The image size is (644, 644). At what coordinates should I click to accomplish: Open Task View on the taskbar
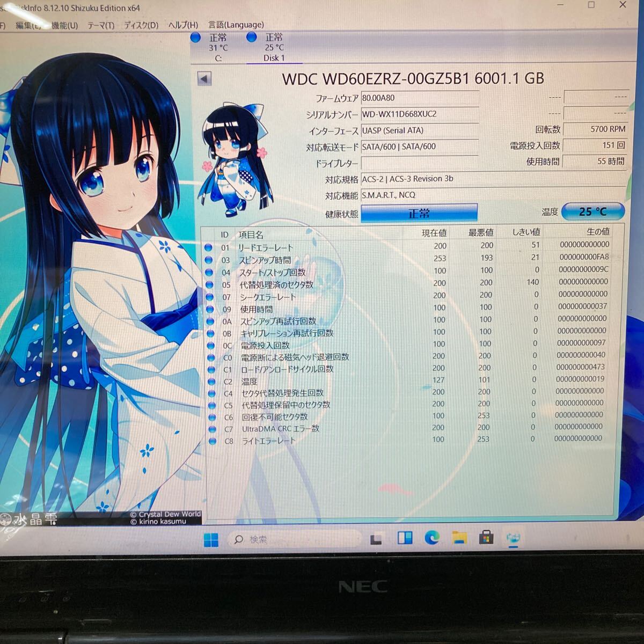[376, 539]
